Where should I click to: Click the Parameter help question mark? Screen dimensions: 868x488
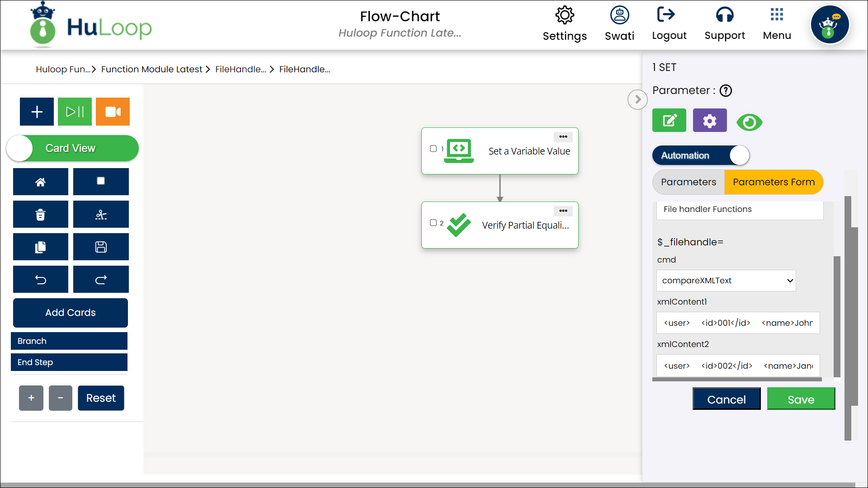[x=726, y=90]
